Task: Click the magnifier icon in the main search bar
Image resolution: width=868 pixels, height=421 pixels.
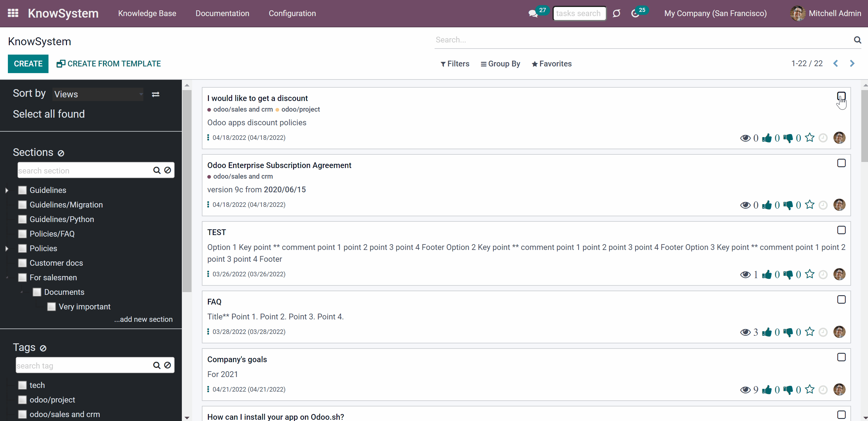Action: [857, 40]
